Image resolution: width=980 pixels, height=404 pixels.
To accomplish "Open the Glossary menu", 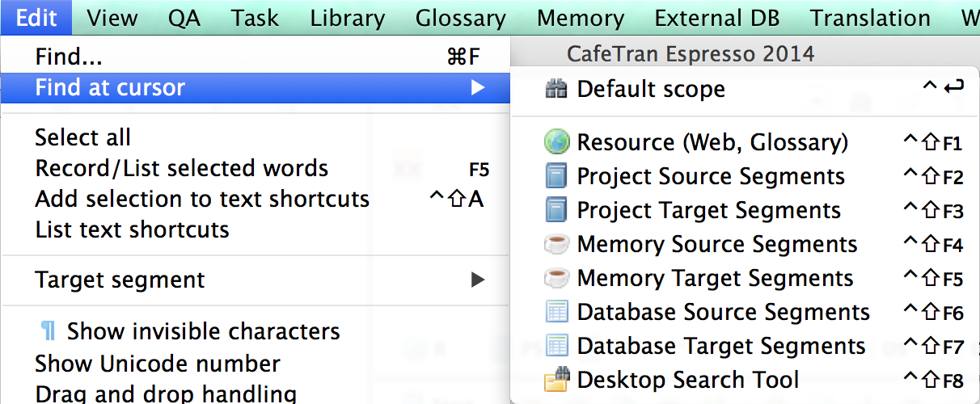I will (x=460, y=18).
